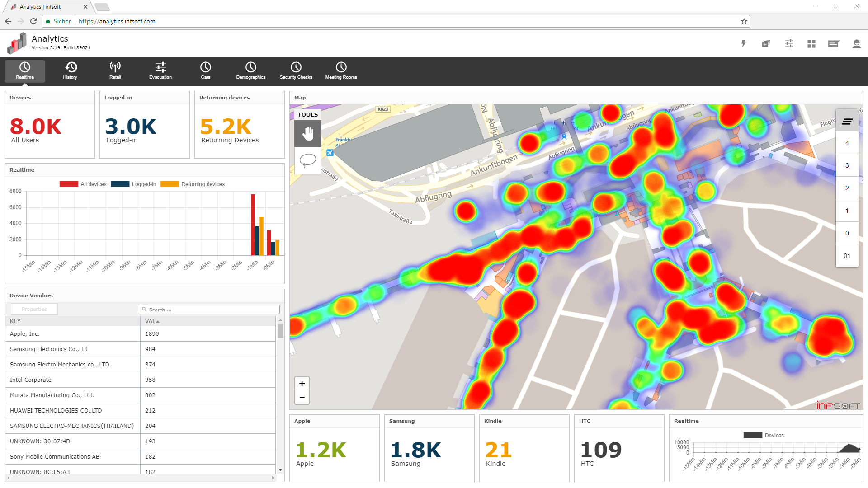
Task: Search in Device Vendors search field
Action: (x=209, y=309)
